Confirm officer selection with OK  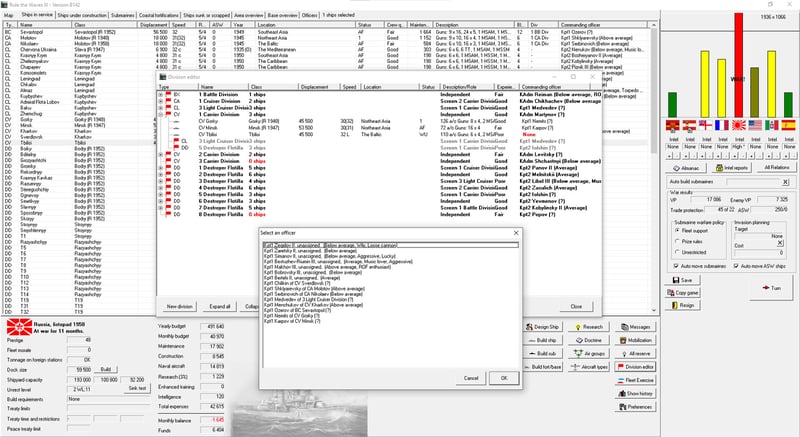pyautogui.click(x=504, y=378)
